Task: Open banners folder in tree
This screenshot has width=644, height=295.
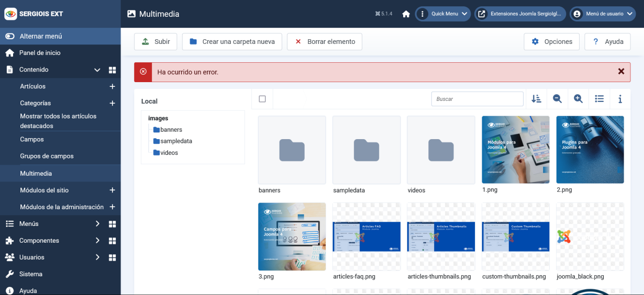Action: click(x=168, y=130)
